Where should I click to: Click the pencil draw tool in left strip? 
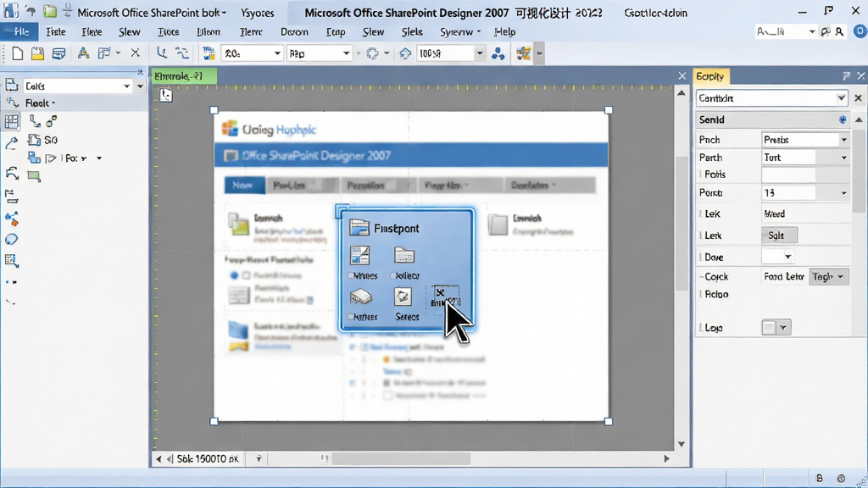click(11, 143)
